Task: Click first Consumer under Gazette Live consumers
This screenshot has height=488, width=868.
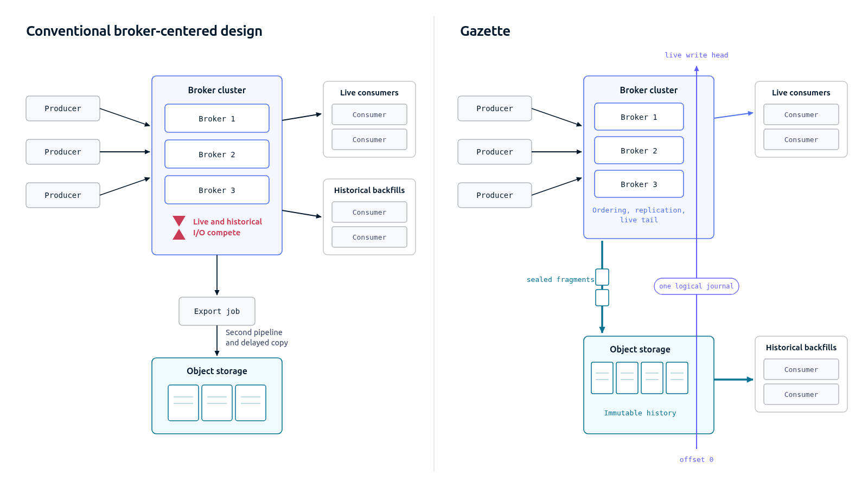Action: point(801,114)
